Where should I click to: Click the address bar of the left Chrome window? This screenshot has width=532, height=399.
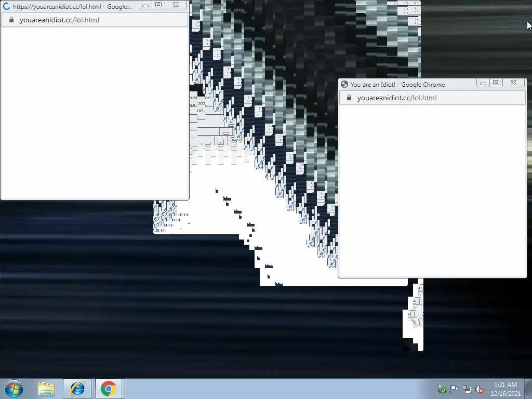tap(95, 20)
